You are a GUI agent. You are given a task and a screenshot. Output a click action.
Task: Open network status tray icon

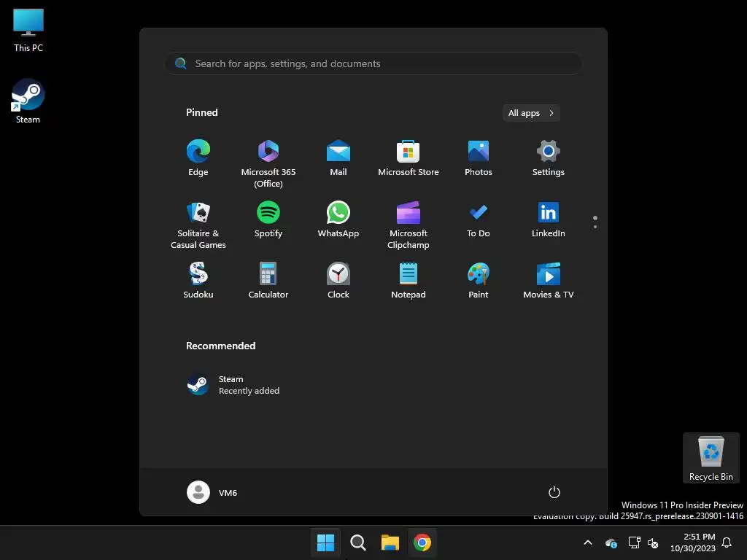(x=634, y=542)
